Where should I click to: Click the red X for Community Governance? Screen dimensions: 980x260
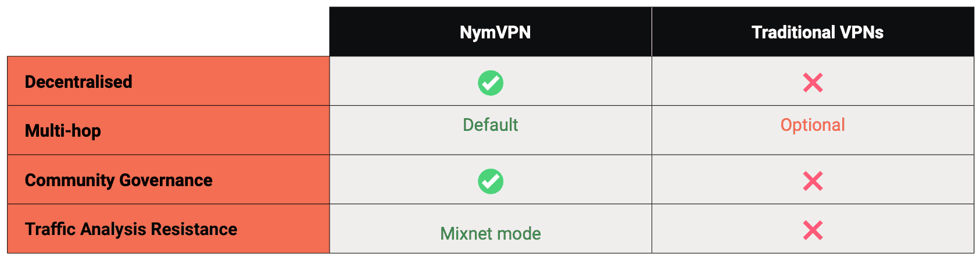pos(813,181)
